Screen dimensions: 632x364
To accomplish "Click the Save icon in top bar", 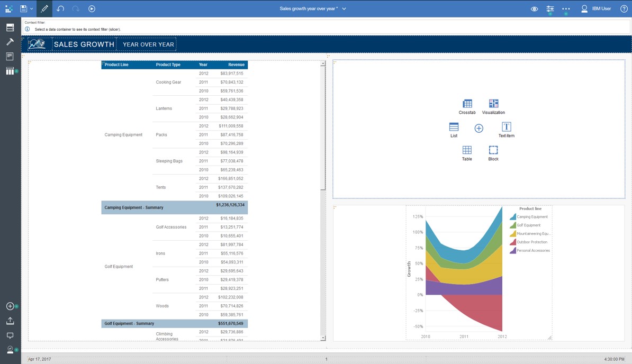I will [x=23, y=8].
